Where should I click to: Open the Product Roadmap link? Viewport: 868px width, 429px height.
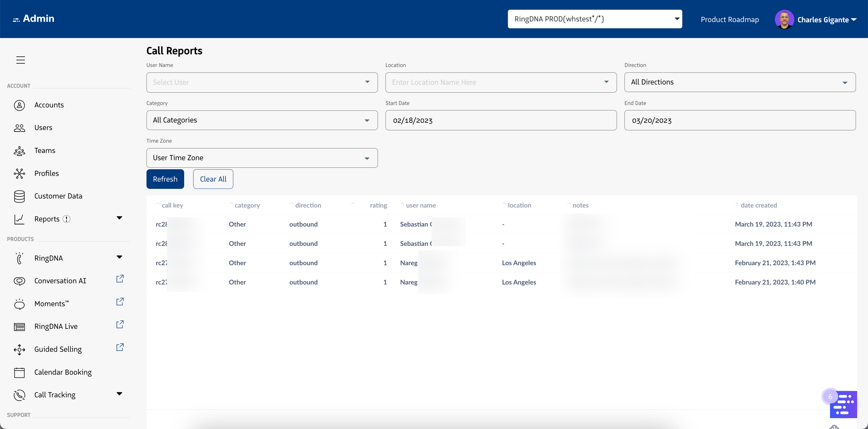click(x=729, y=20)
